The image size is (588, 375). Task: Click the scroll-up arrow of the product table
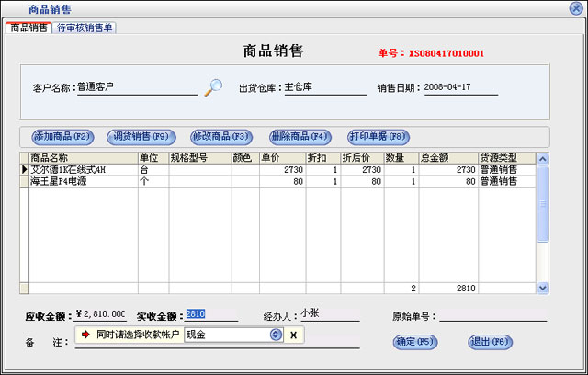(542, 158)
